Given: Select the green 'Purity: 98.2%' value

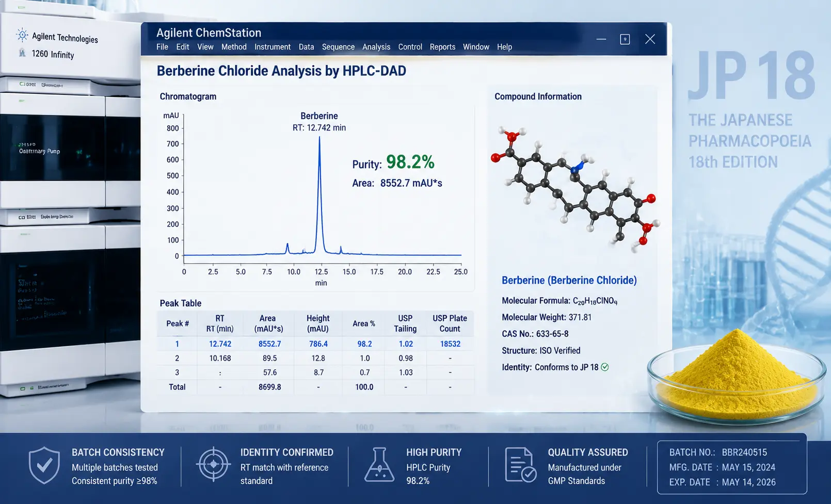Looking at the screenshot, I should [x=410, y=162].
